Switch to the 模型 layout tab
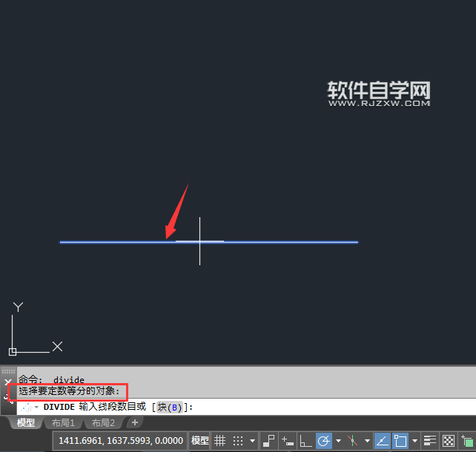 tap(26, 422)
